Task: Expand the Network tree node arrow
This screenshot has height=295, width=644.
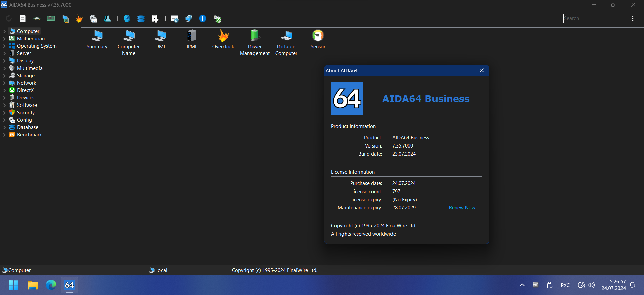Action: pos(4,83)
